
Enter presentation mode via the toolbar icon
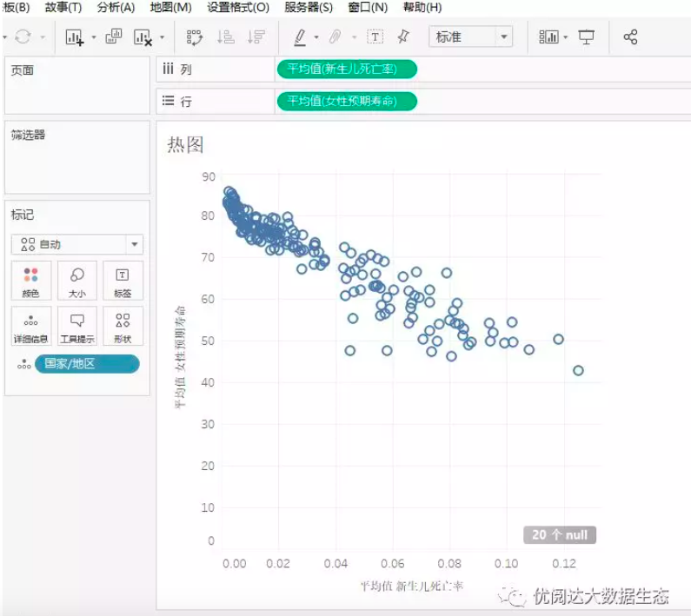pyautogui.click(x=587, y=37)
